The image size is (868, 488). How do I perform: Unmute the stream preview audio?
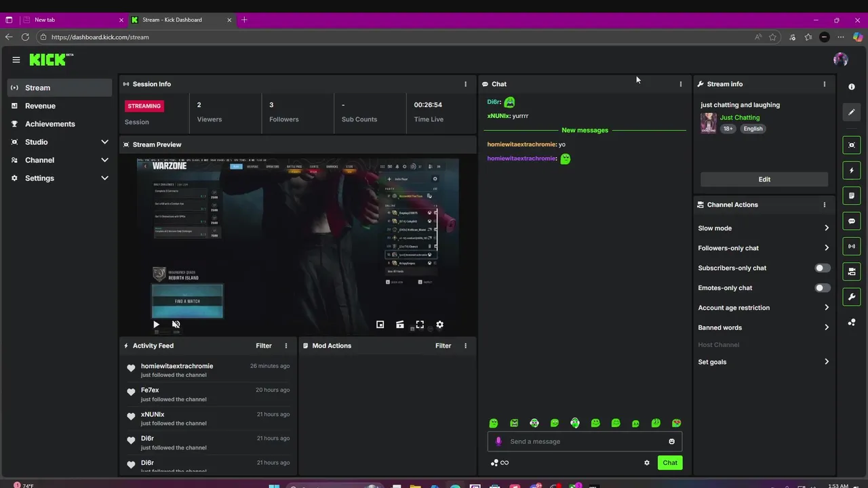click(176, 325)
